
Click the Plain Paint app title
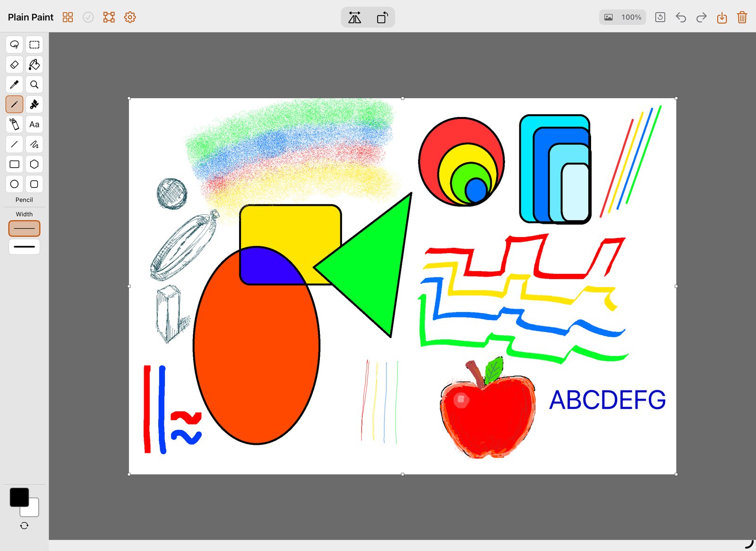pyautogui.click(x=31, y=17)
